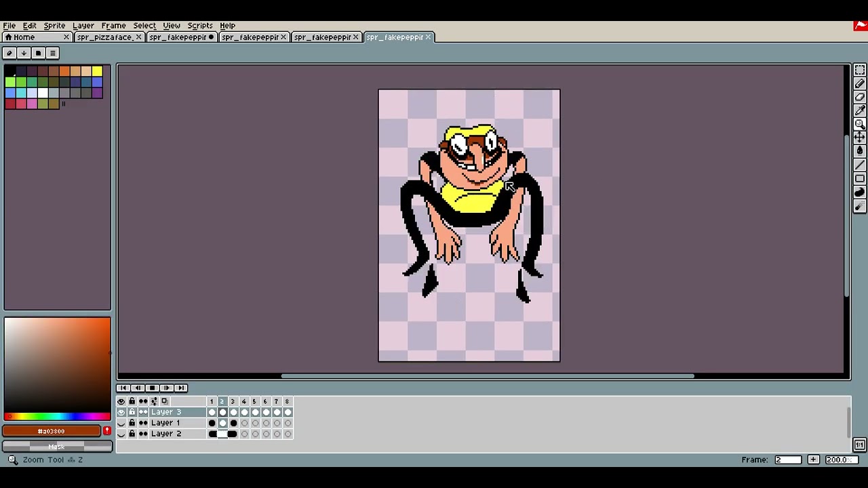Open the Frame menu

(113, 25)
